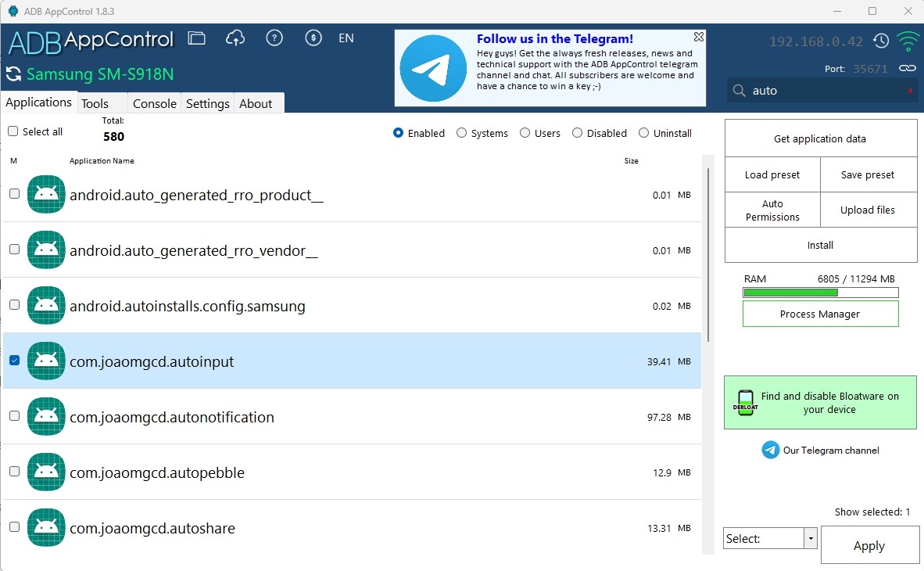924x571 pixels.
Task: Click the cloud upload icon
Action: [x=235, y=38]
